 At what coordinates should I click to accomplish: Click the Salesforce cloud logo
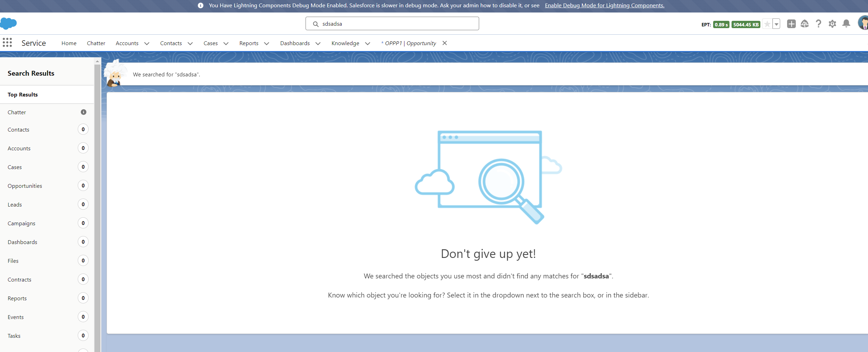point(9,23)
